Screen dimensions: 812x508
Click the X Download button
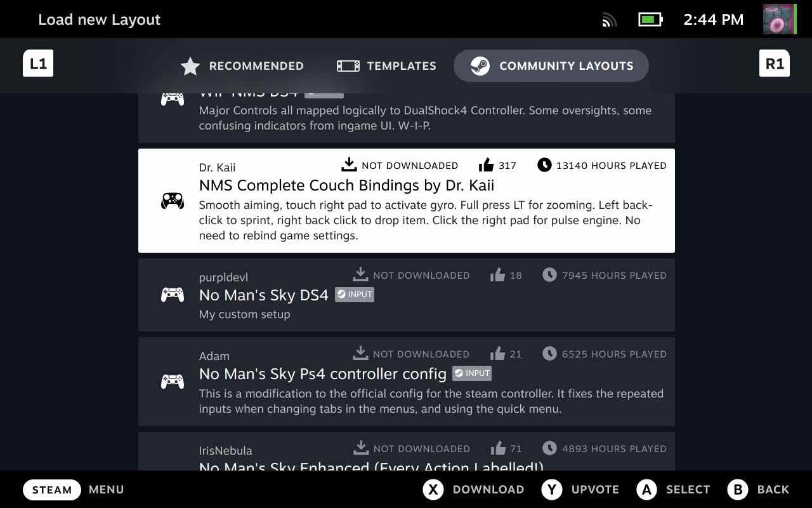pyautogui.click(x=474, y=490)
